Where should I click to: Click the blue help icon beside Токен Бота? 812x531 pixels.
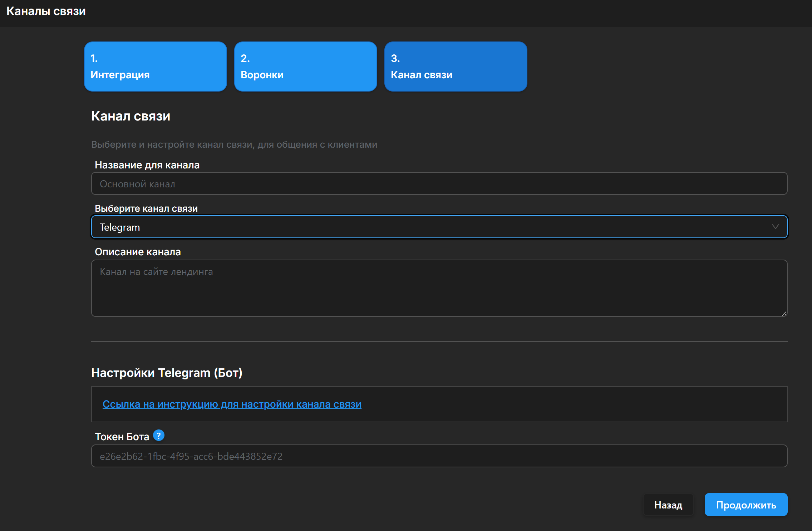159,435
